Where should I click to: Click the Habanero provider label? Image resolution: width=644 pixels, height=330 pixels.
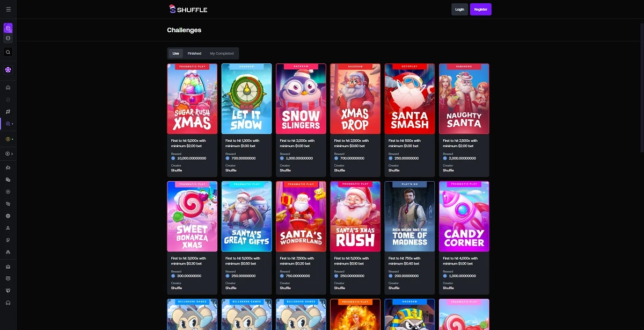tap(464, 67)
